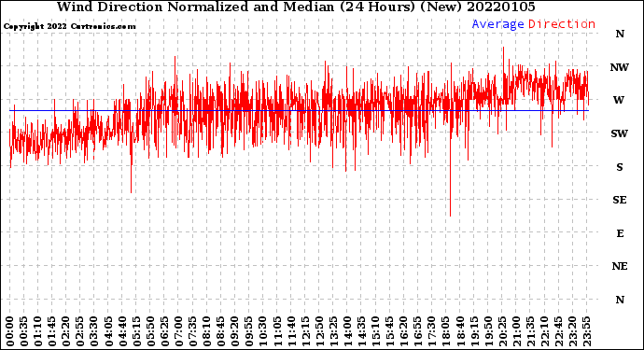Click the 14:35 time label

361,331
